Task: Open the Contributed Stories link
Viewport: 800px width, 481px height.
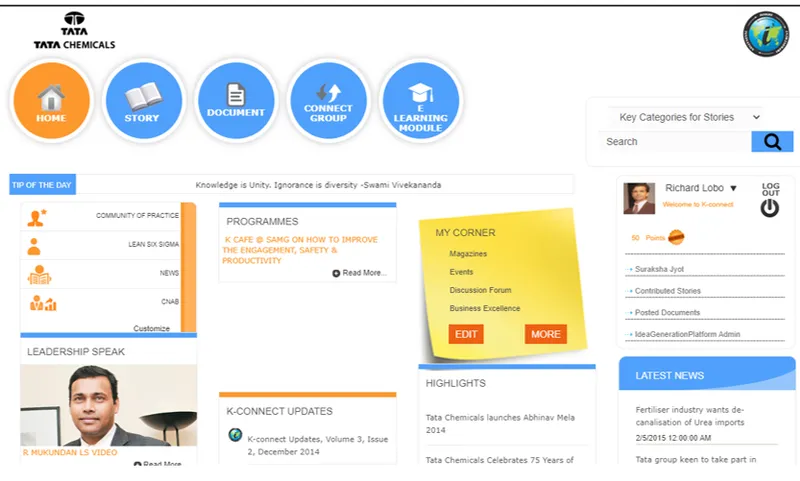Action: tap(668, 291)
